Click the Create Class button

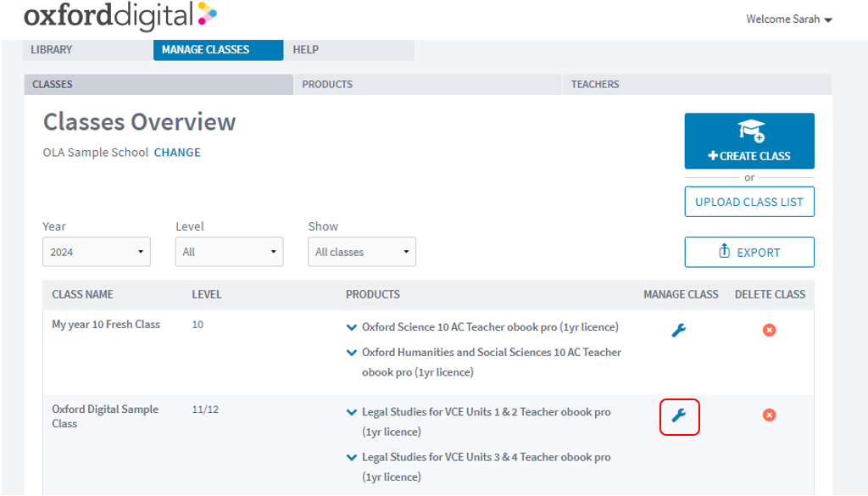[x=749, y=141]
